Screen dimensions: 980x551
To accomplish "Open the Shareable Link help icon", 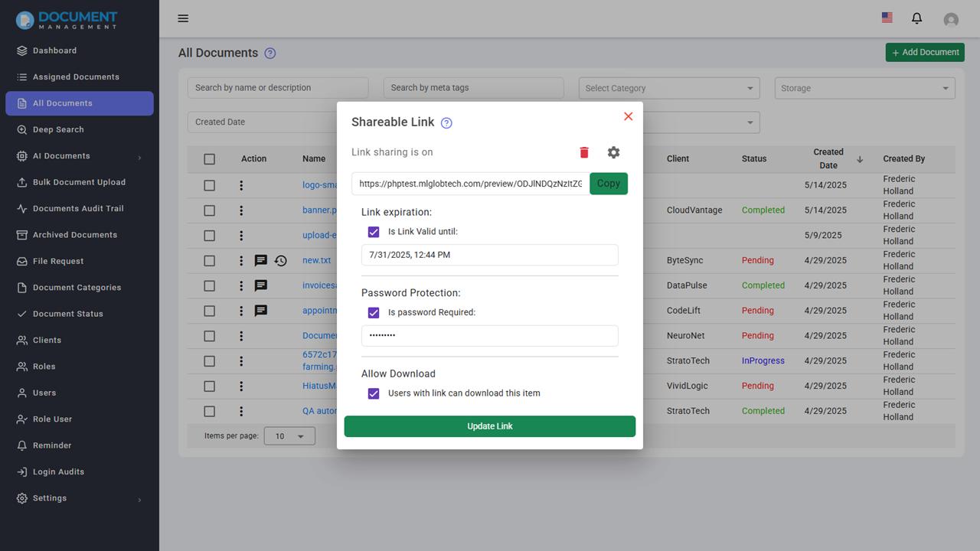I will point(446,122).
